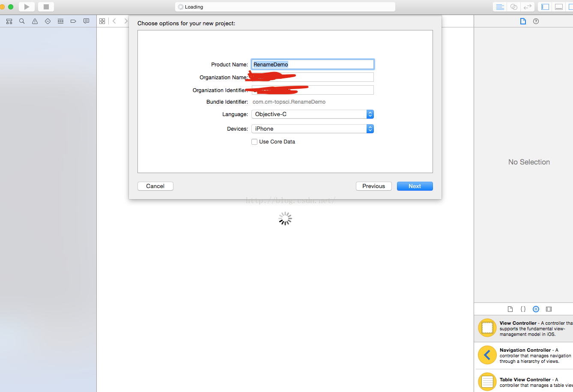Click the Next button
Image resolution: width=573 pixels, height=392 pixels.
[x=415, y=186]
